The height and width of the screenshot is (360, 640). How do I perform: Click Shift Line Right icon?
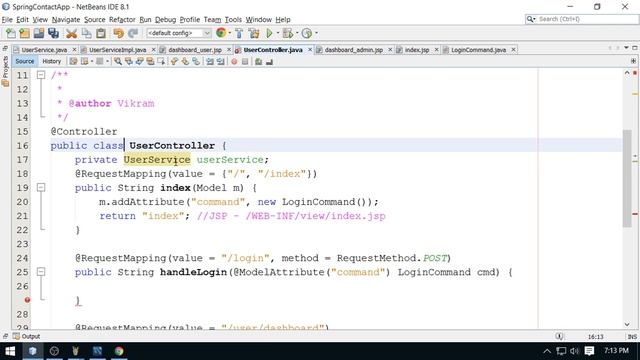click(x=221, y=62)
